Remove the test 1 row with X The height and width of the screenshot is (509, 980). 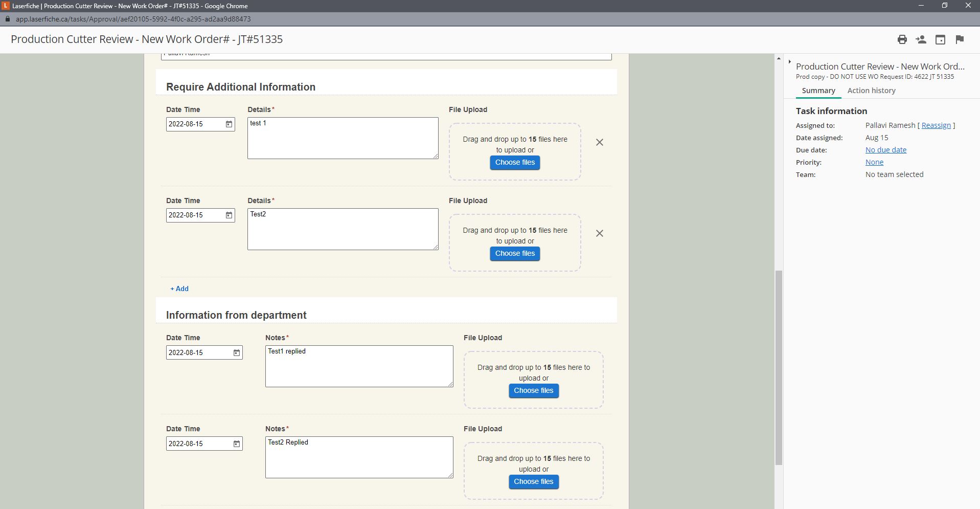point(600,142)
